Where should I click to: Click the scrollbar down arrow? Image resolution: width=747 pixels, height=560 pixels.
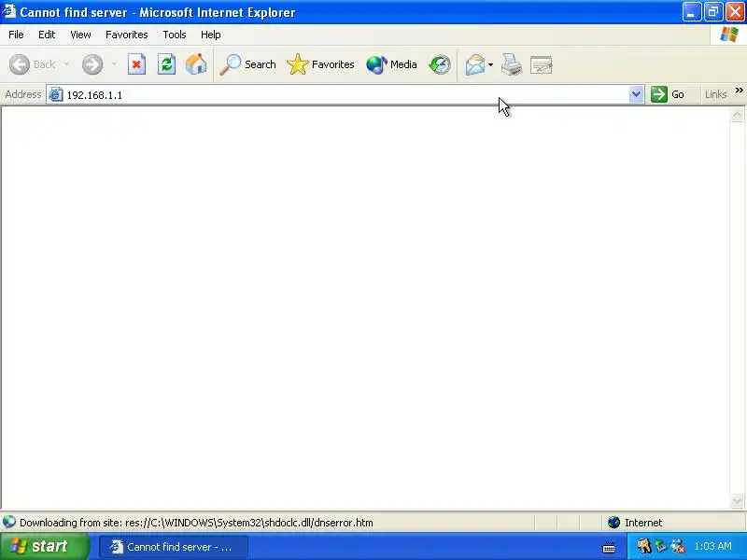(737, 500)
